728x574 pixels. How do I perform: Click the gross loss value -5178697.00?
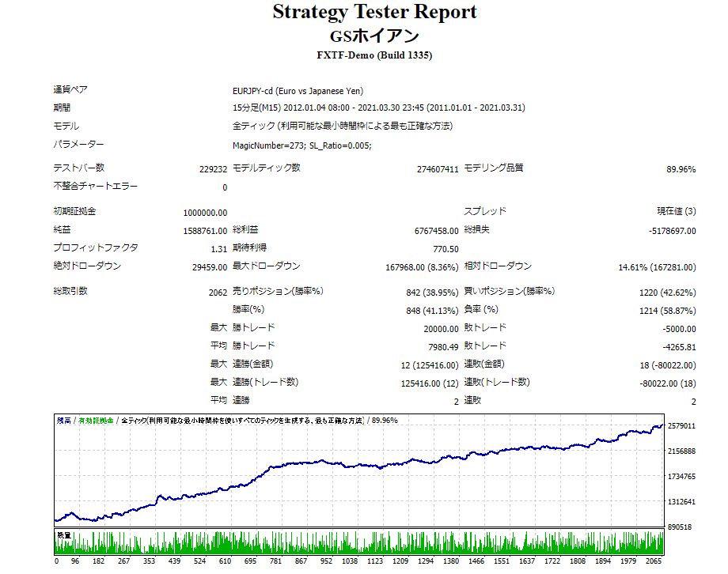click(x=673, y=231)
